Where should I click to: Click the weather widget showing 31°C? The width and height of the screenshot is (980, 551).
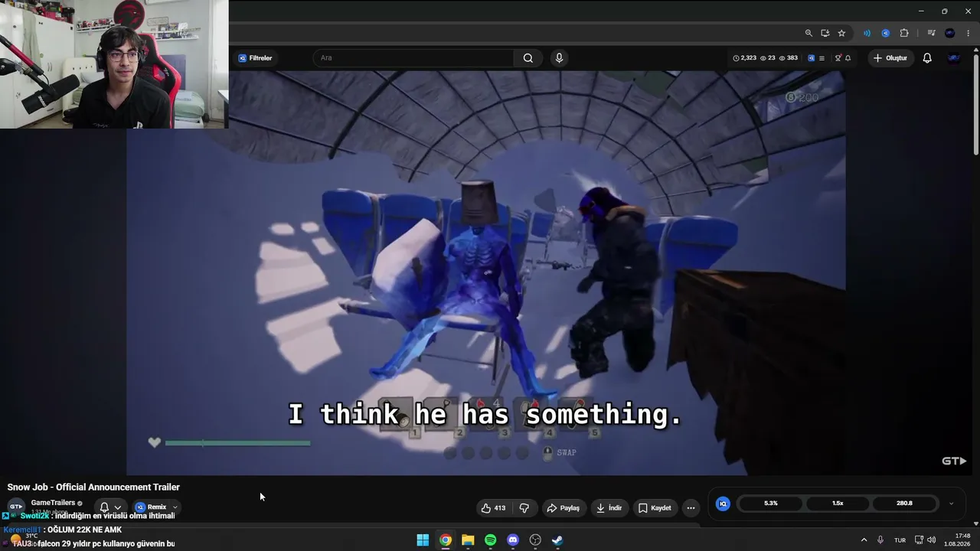(x=23, y=540)
